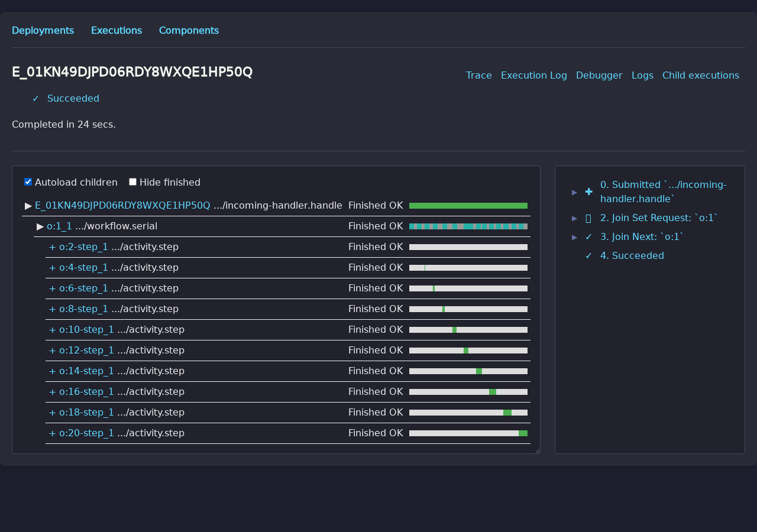The width and height of the screenshot is (757, 532).
Task: Expand event 3 Join Next triangle
Action: click(574, 237)
